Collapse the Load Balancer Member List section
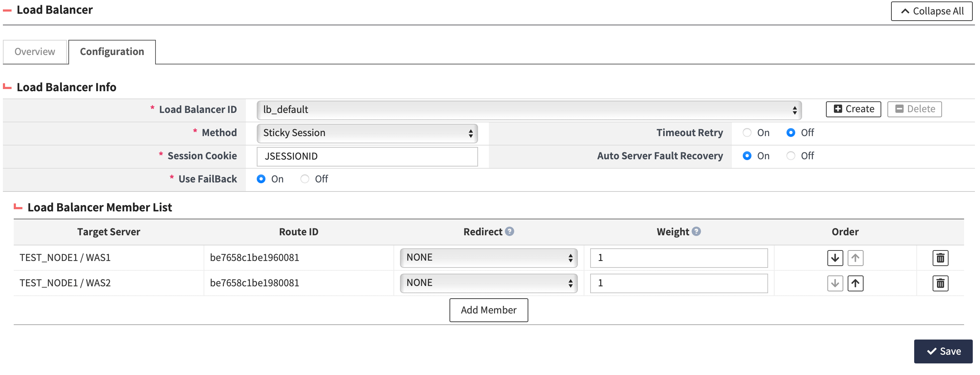980x375 pixels. pos(17,207)
